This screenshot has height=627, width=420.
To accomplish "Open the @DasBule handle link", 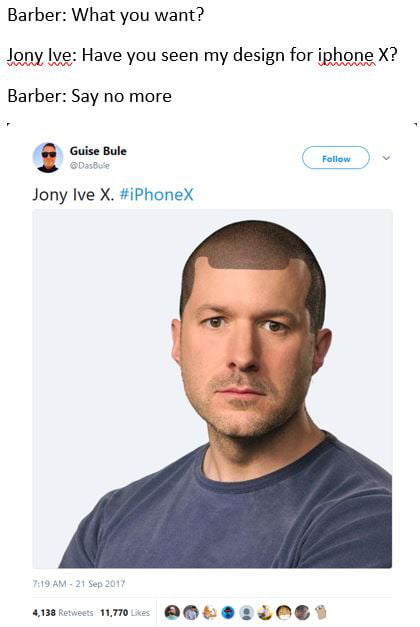I will 90,166.
